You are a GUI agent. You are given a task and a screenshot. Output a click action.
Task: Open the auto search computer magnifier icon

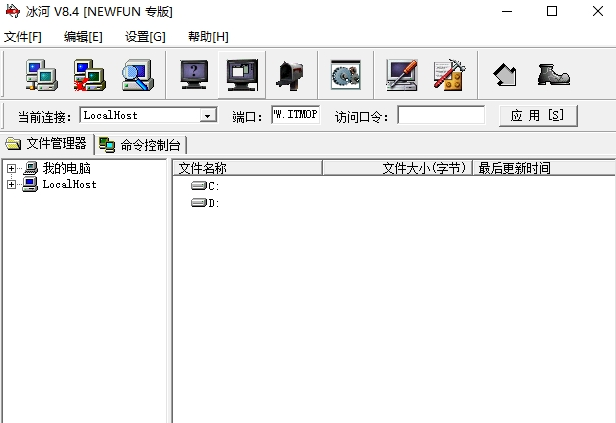coord(138,75)
